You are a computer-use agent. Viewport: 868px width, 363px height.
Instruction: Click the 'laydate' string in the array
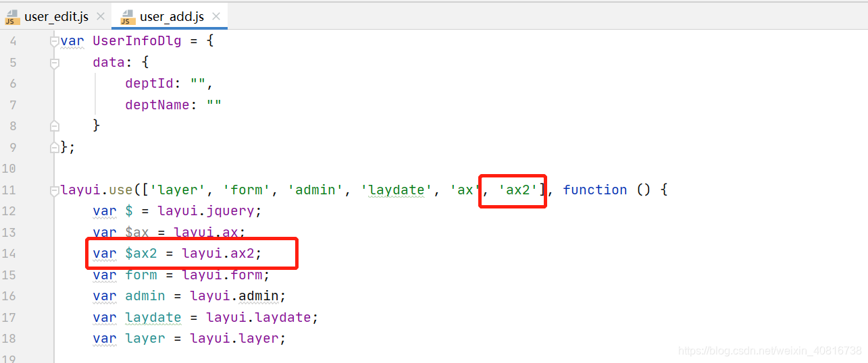tap(397, 190)
